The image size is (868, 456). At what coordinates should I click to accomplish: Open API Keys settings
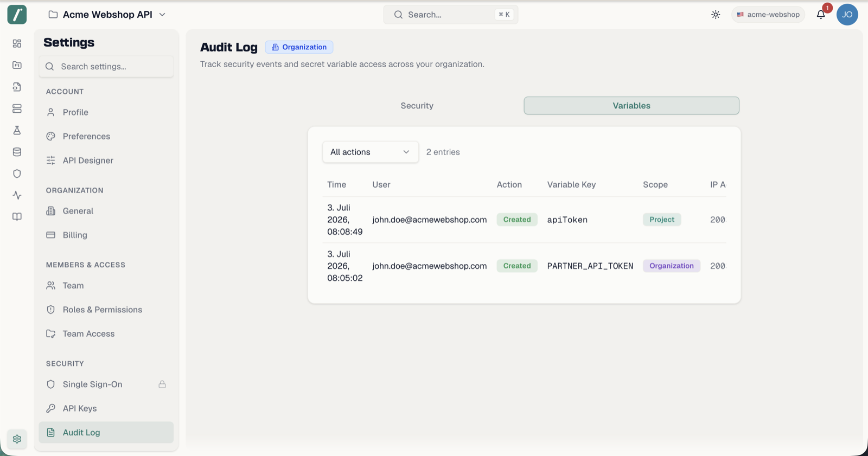click(x=106, y=408)
